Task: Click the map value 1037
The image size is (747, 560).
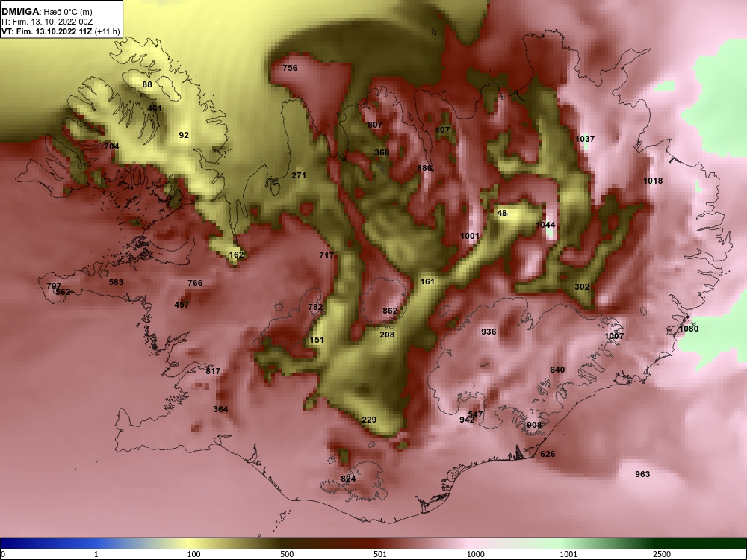Action: click(585, 139)
